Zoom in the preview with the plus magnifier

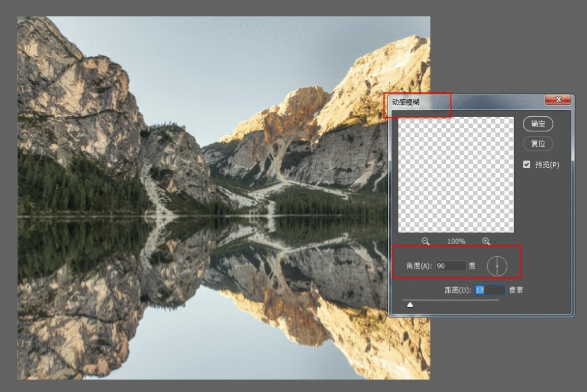coord(486,241)
